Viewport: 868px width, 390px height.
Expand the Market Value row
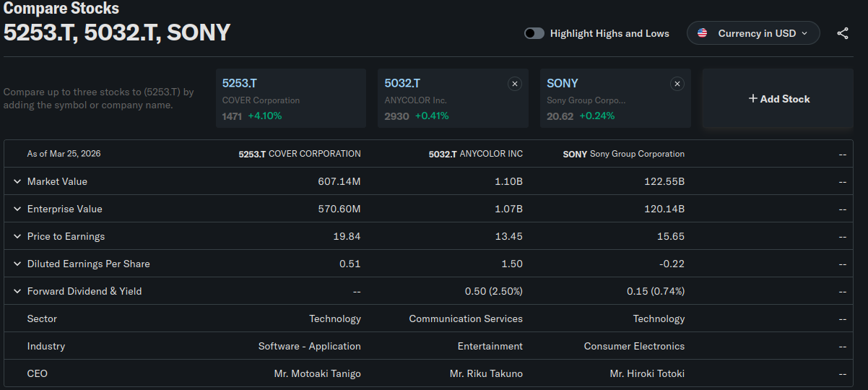tap(17, 181)
